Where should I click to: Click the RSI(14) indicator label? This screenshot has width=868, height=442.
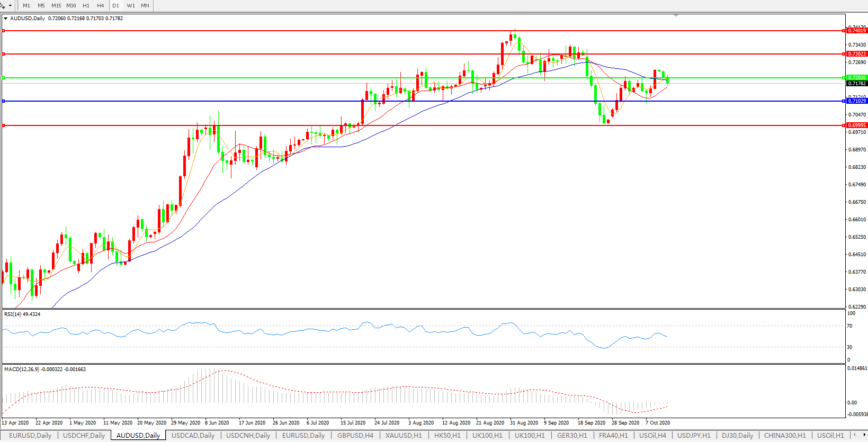coord(22,314)
